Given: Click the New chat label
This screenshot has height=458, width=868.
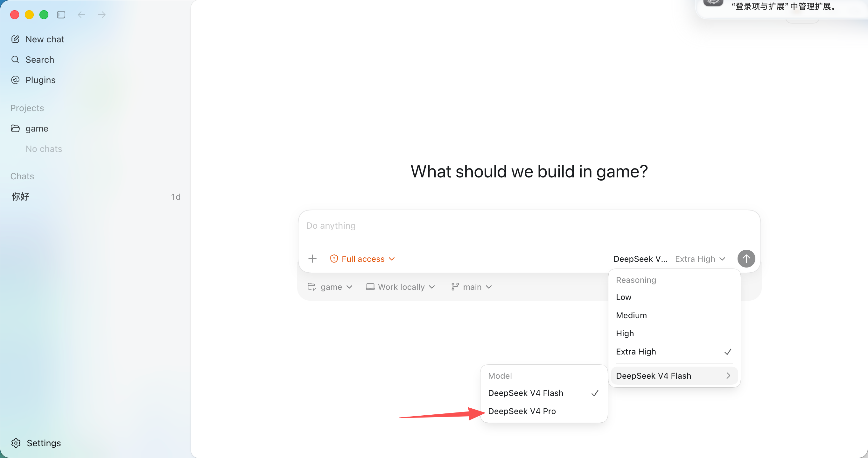Looking at the screenshot, I should 45,39.
